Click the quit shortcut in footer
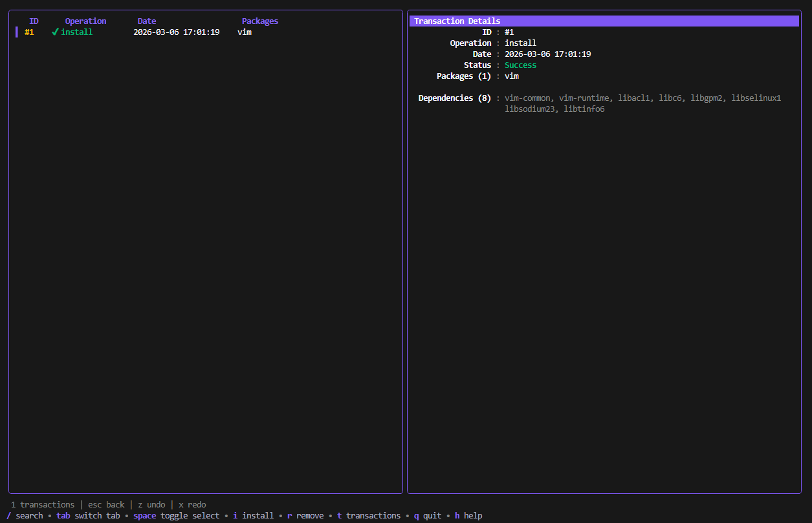 427,516
